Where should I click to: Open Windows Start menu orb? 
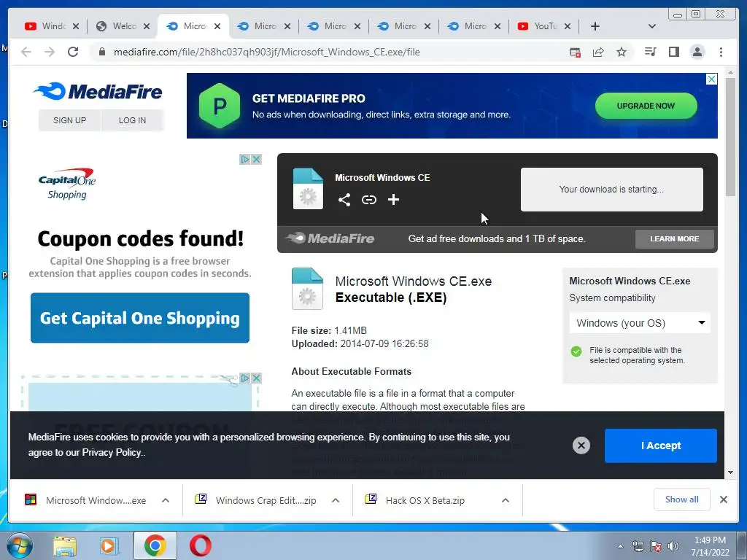[x=20, y=545]
